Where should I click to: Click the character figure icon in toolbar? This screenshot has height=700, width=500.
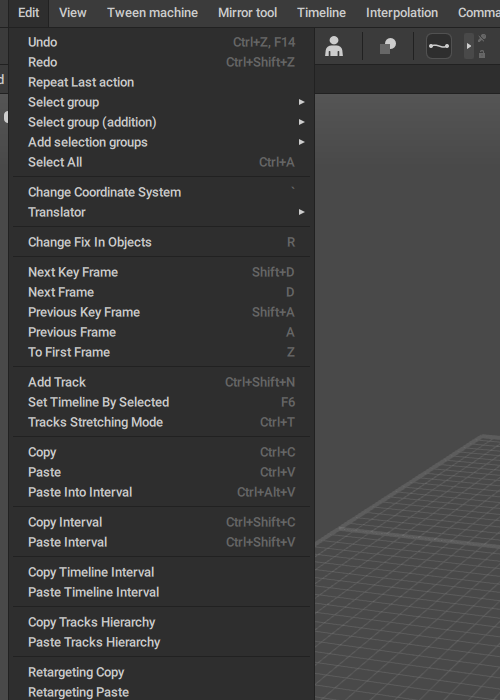tap(334, 46)
